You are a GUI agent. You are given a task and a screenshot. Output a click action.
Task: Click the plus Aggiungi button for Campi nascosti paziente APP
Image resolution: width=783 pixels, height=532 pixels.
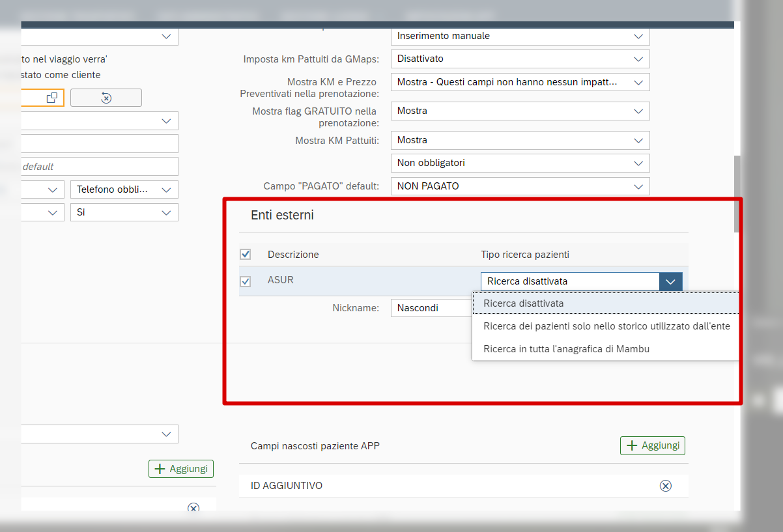[652, 445]
